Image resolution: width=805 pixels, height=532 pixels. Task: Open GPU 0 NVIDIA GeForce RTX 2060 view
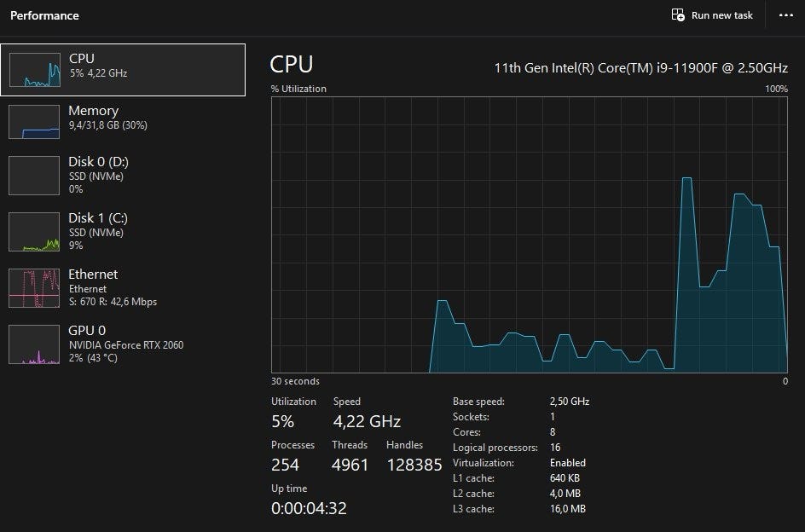click(125, 344)
